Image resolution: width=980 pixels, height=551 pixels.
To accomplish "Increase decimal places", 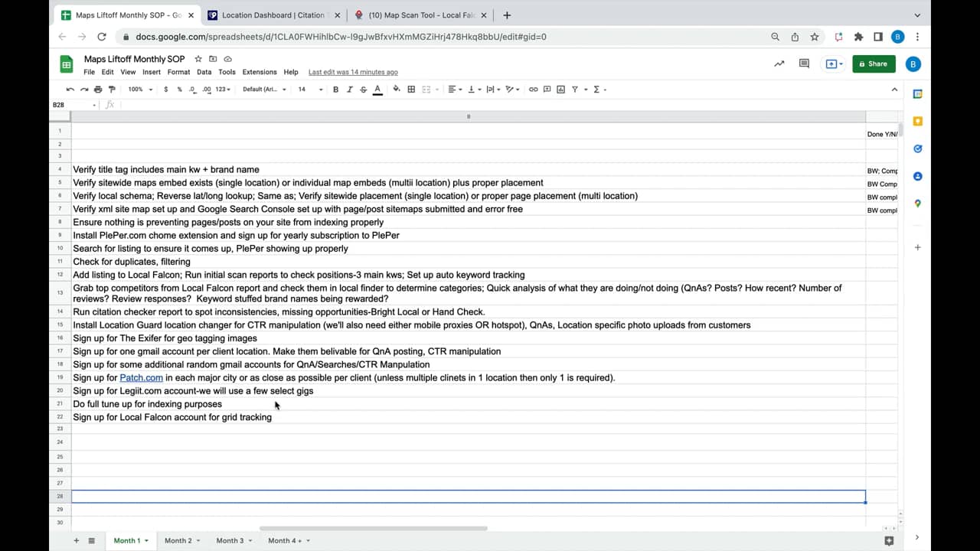I will click(207, 90).
